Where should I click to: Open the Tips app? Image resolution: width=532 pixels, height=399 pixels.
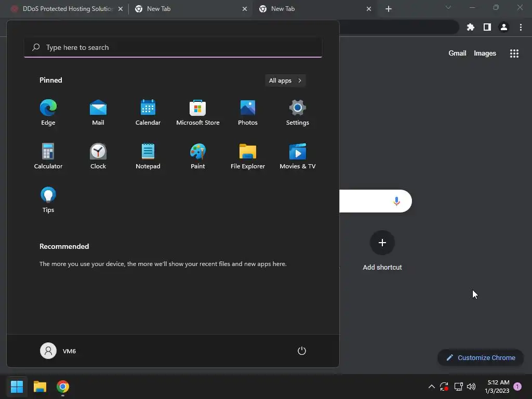click(48, 200)
